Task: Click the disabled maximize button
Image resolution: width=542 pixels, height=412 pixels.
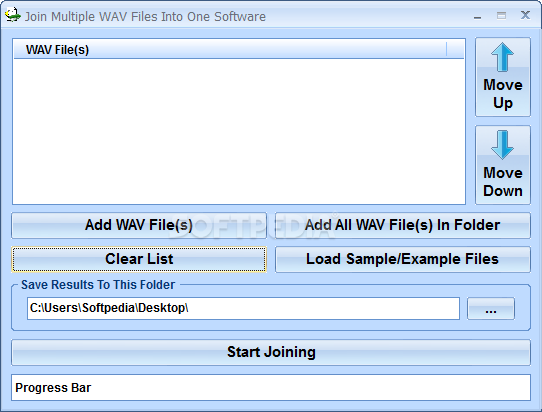Action: point(502,16)
